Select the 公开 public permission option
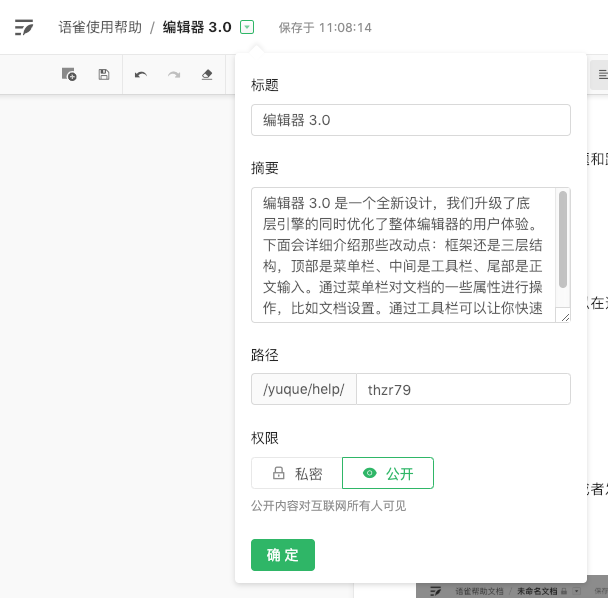This screenshot has width=608, height=598. pyautogui.click(x=388, y=473)
